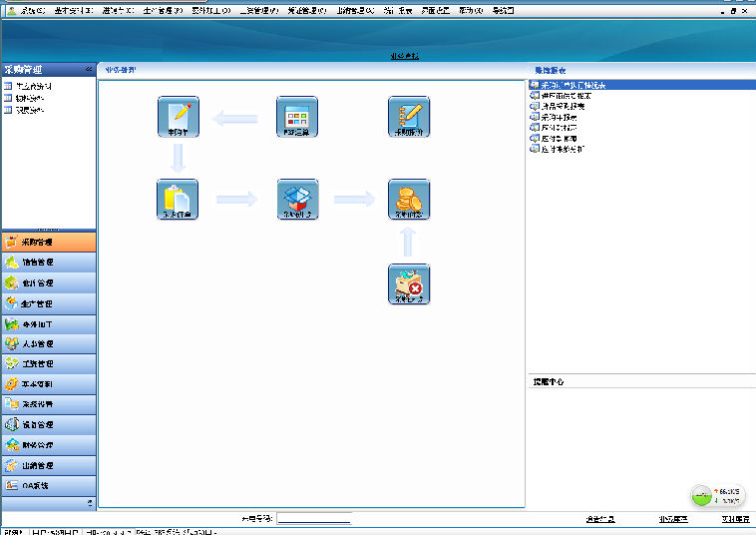Switch to 仓库管理 module in sidebar
The width and height of the screenshot is (756, 535).
pos(49,283)
